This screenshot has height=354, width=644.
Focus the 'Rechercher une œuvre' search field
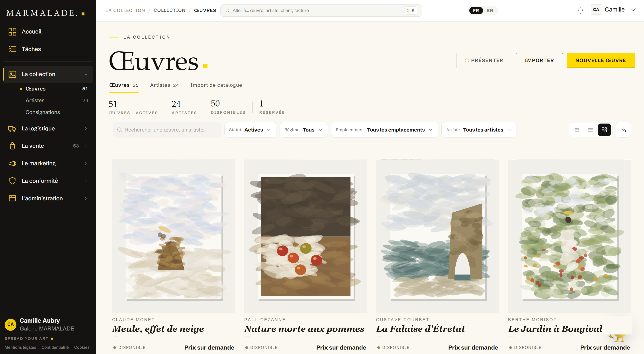(167, 130)
